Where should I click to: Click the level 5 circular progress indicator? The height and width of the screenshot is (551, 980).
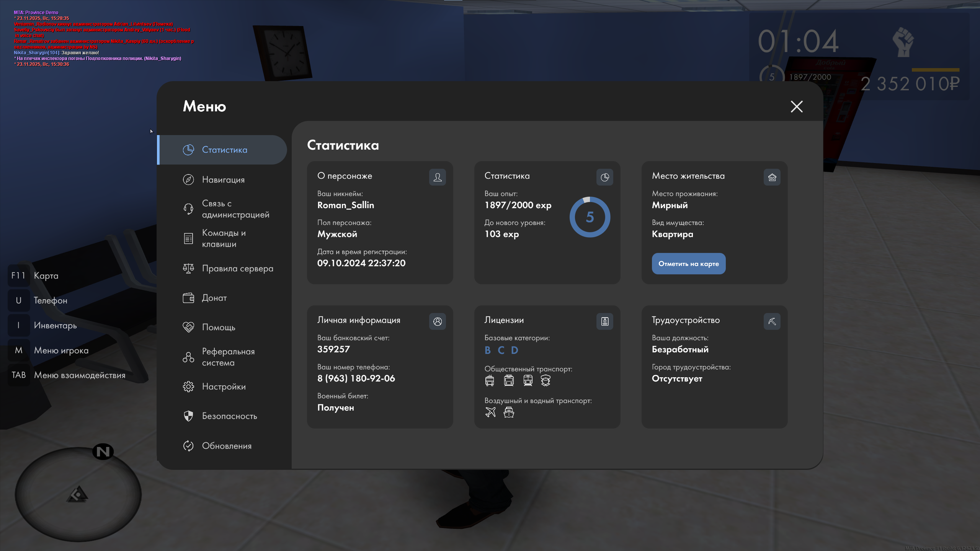(590, 217)
